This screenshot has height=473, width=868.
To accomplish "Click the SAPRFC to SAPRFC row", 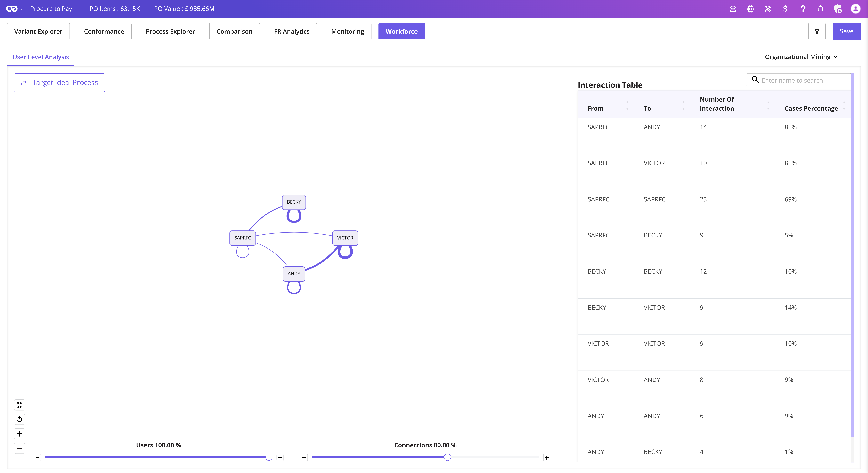I will [714, 208].
